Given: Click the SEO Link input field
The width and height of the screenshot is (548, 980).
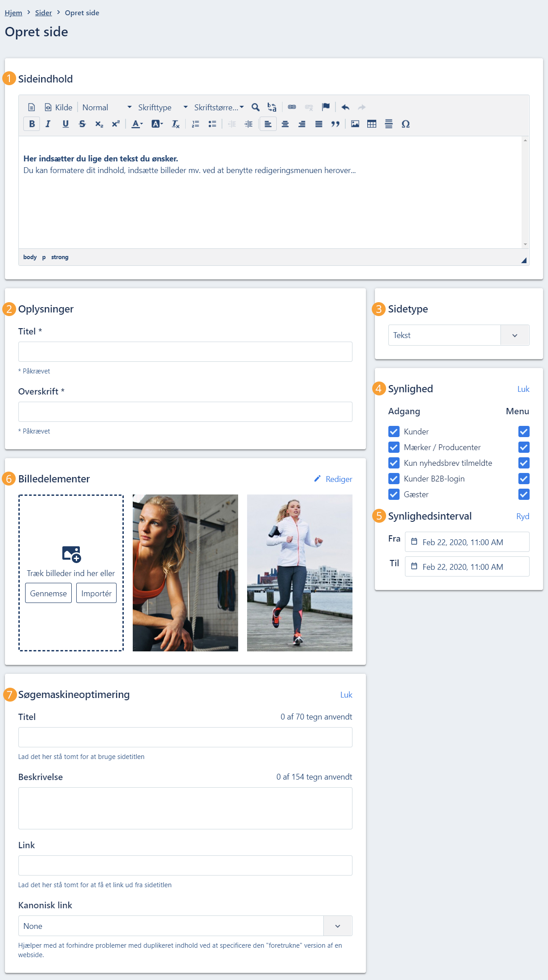Looking at the screenshot, I should click(x=185, y=866).
